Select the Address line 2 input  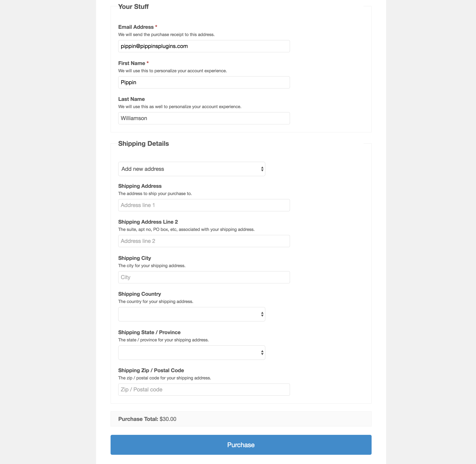coord(204,241)
